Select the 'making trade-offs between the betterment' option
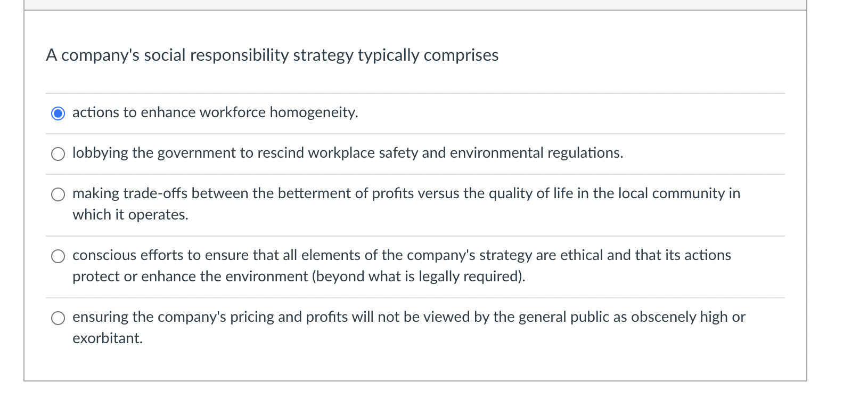The image size is (868, 406). [58, 194]
